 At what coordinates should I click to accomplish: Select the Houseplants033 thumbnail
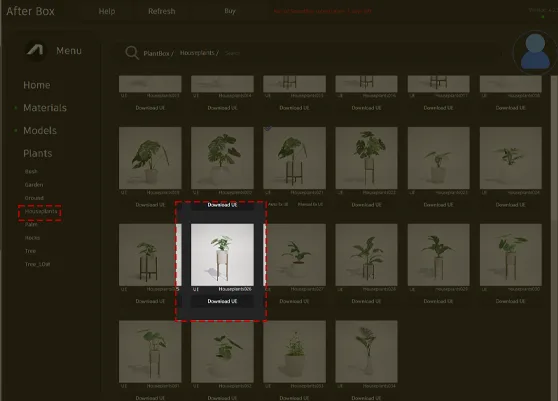coord(294,352)
